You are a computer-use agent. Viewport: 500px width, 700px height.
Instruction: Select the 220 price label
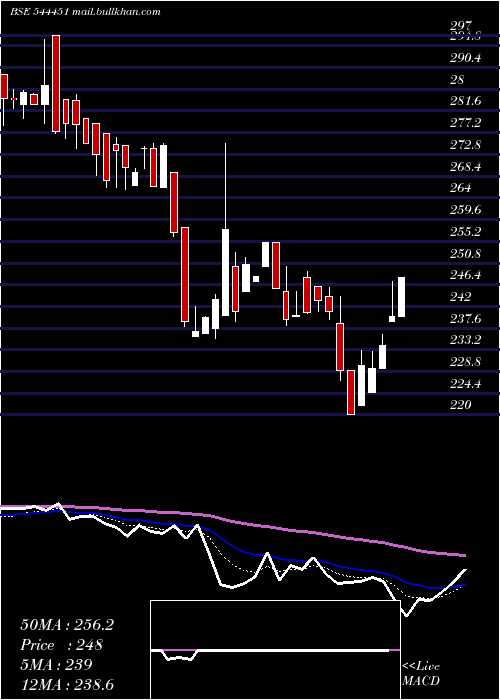[461, 405]
